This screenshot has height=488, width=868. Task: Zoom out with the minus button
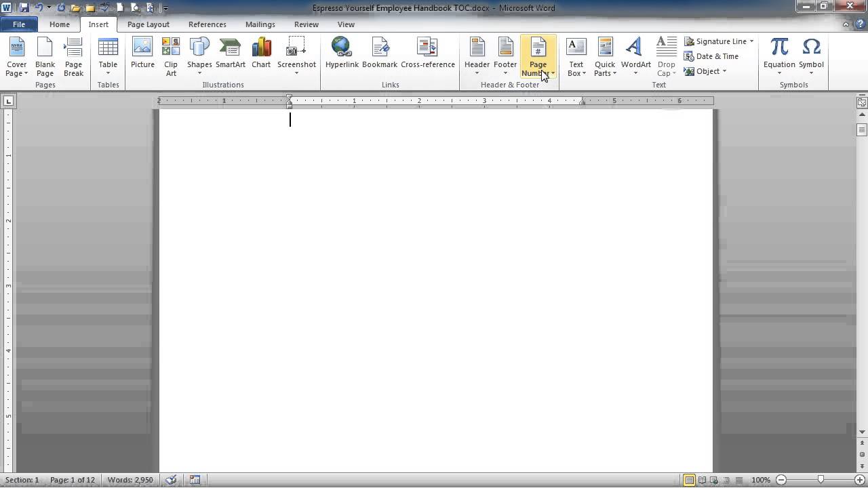[780, 480]
